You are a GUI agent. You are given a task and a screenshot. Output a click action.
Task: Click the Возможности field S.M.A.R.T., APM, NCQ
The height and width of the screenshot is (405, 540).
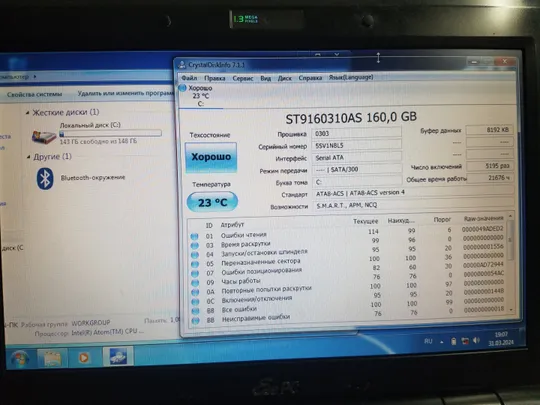click(413, 205)
